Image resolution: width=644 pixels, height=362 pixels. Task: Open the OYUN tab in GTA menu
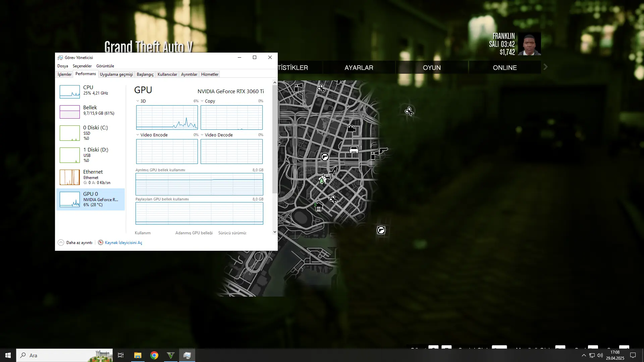click(x=432, y=67)
